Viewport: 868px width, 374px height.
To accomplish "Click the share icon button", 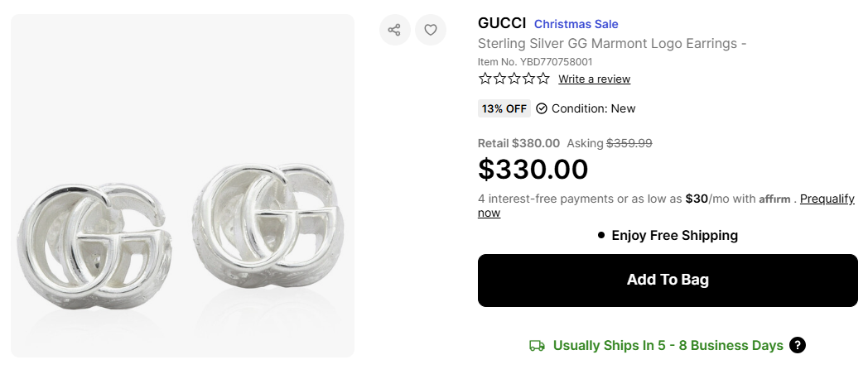I will point(394,31).
